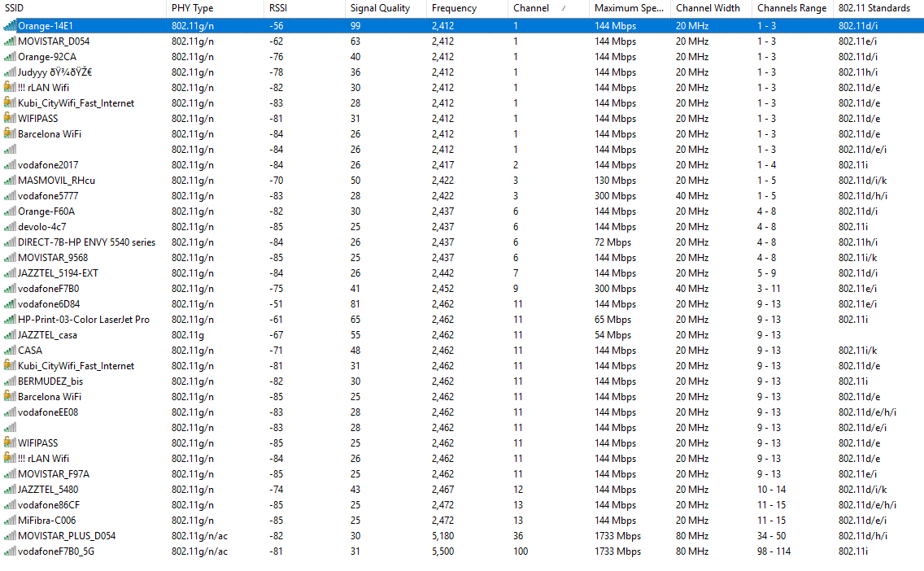Click 1733 Mbps speed of MOVISTAR_PLUS_D054
The height and width of the screenshot is (571, 924).
[617, 536]
